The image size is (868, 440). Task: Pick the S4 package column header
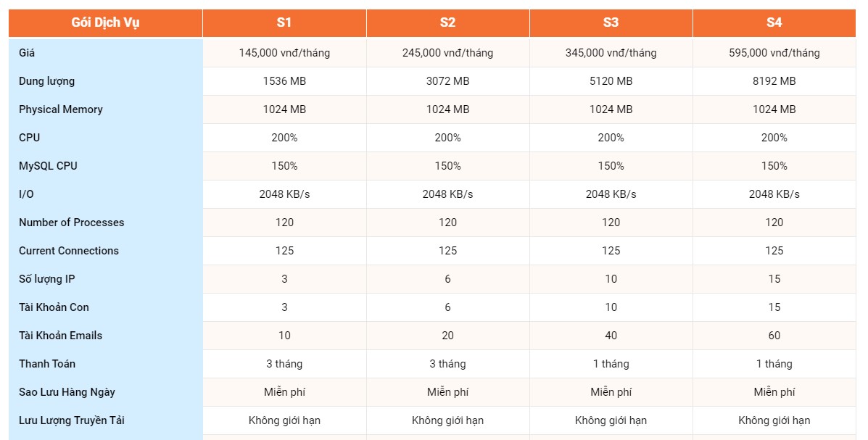point(774,22)
